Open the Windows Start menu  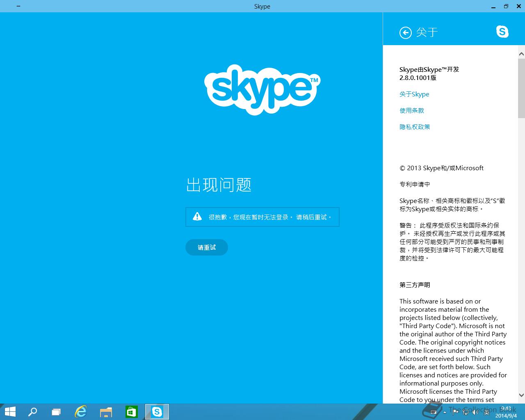(x=10, y=412)
